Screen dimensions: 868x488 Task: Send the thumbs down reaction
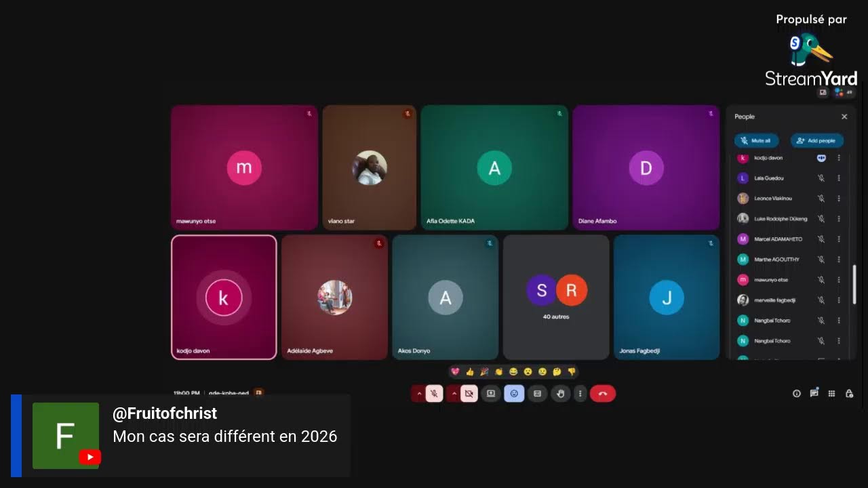(x=572, y=371)
